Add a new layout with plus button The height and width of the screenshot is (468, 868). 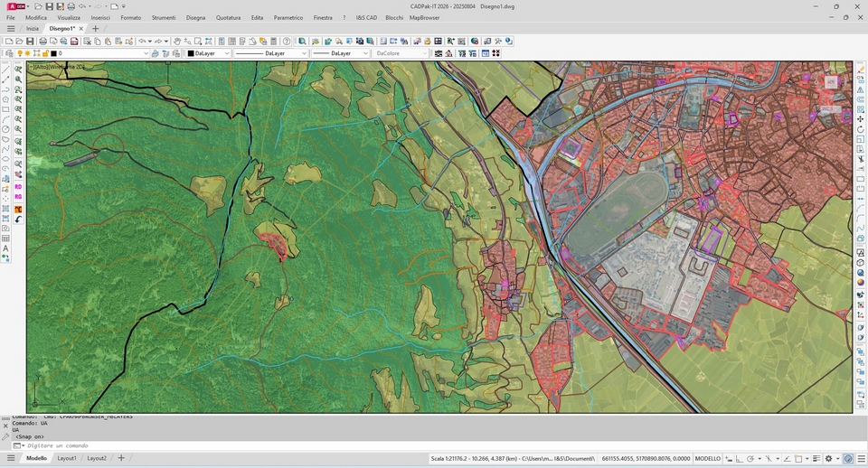click(121, 458)
